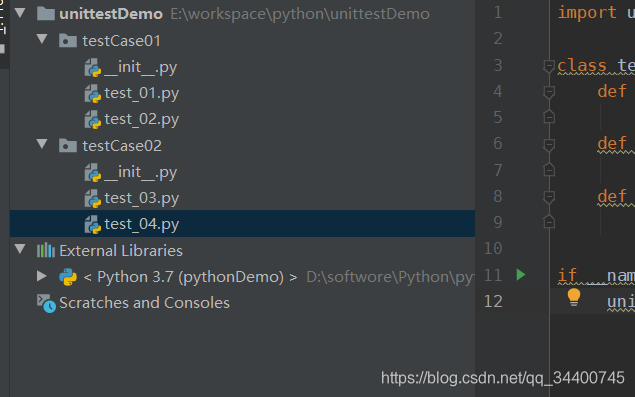Viewport: 635px width, 397px height.
Task: Click the Python interpreter icon under External Libraries
Action: (x=68, y=277)
